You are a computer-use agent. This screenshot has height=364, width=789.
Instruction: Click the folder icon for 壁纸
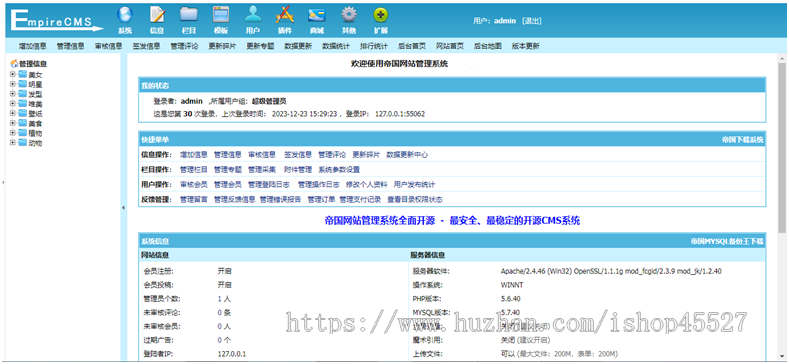pyautogui.click(x=23, y=113)
